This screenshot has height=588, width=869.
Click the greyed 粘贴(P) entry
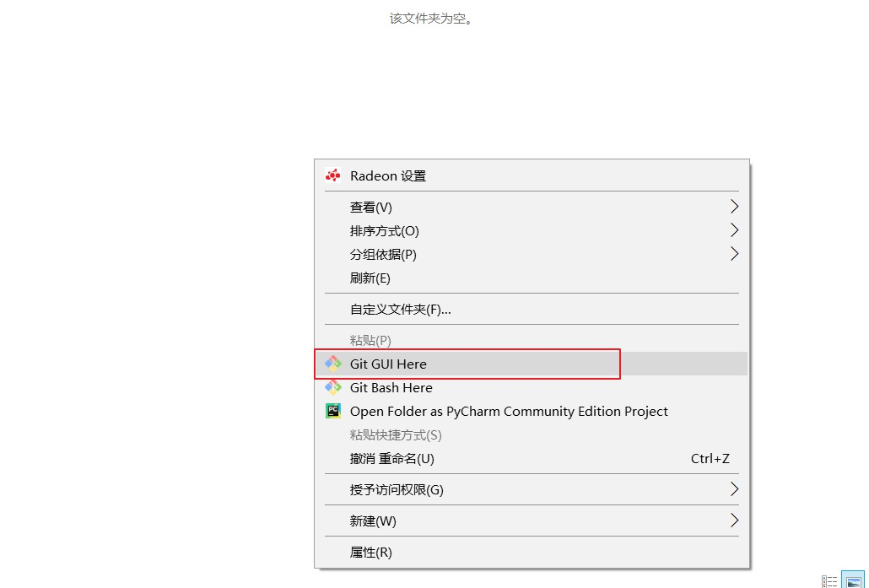click(370, 340)
